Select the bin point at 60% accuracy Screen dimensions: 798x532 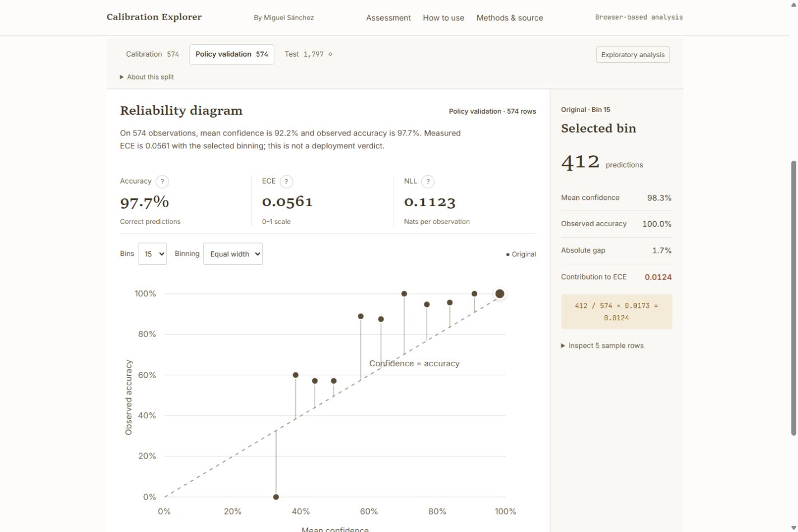coord(296,375)
